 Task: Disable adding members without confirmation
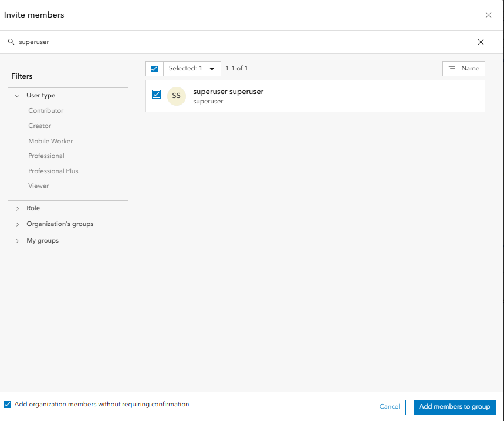pos(8,405)
